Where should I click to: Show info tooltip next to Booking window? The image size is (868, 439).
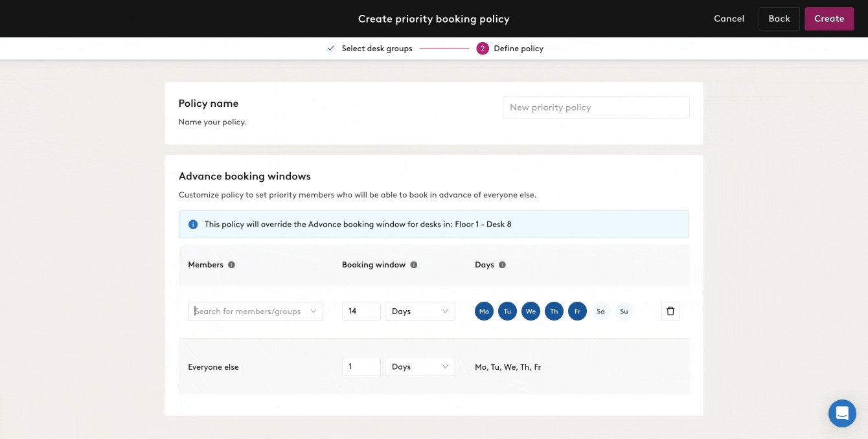[414, 265]
